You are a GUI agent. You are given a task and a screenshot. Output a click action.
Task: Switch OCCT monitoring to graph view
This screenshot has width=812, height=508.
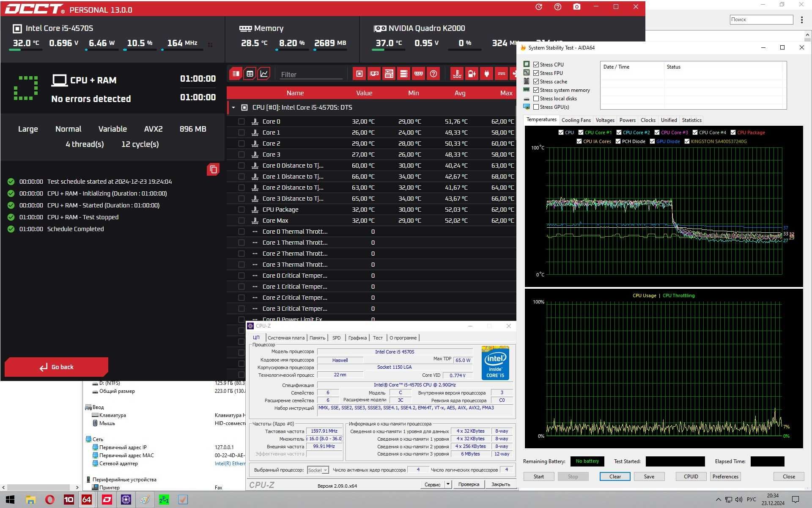point(264,74)
